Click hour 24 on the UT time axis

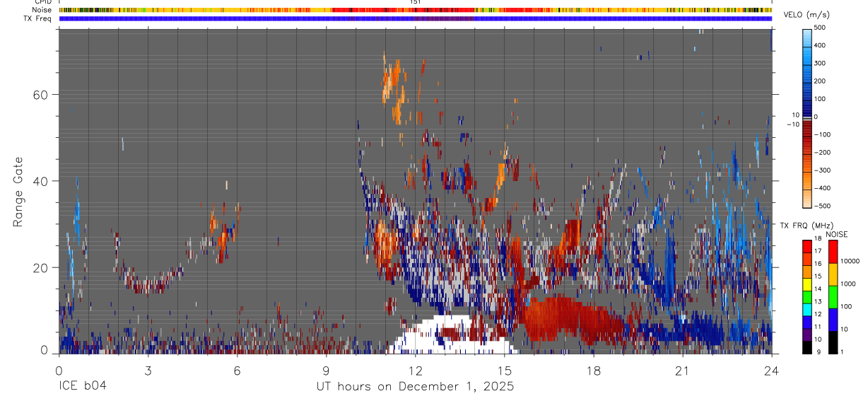[771, 370]
